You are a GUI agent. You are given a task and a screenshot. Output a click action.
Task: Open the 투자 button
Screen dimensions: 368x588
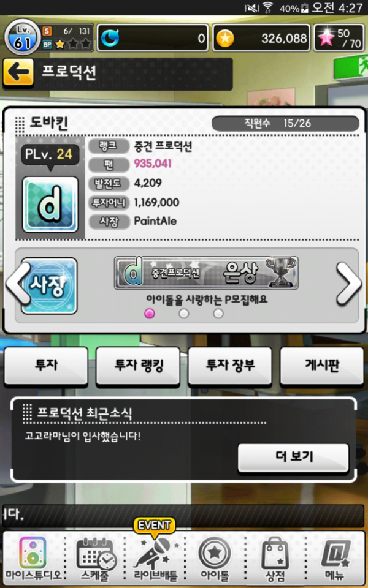(46, 366)
